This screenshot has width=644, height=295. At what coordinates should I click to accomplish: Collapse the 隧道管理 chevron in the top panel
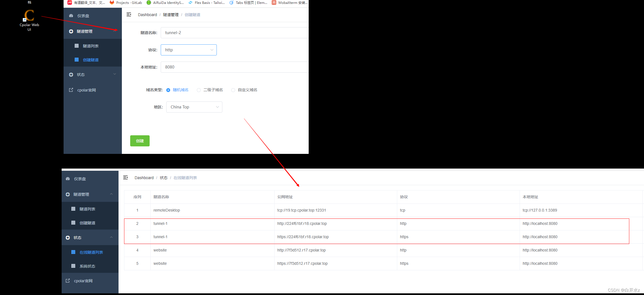pos(115,31)
